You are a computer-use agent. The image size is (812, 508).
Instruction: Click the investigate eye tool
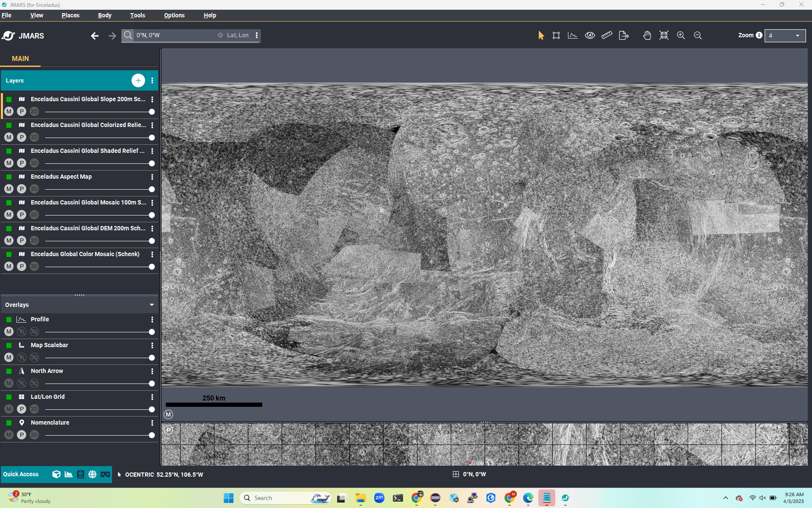click(590, 36)
